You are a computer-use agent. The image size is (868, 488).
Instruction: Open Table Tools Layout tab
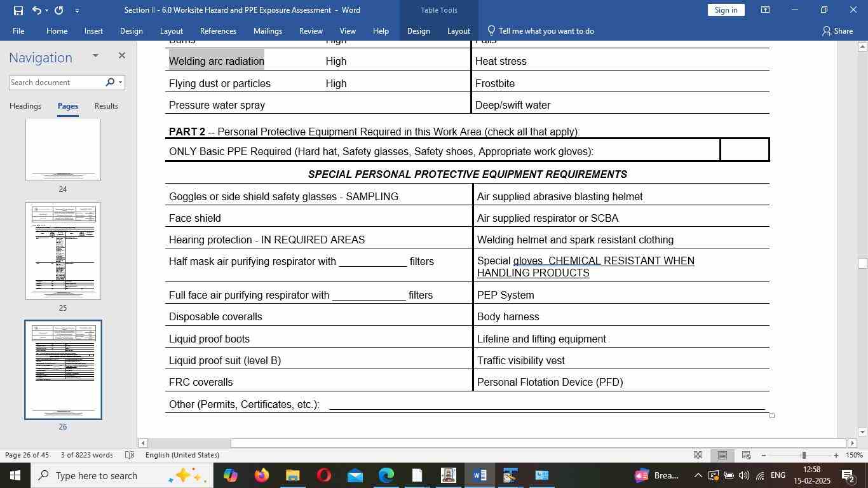458,30
